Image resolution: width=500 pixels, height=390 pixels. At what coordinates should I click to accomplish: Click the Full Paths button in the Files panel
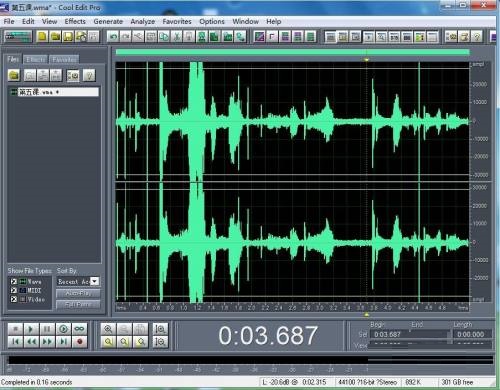click(x=78, y=304)
